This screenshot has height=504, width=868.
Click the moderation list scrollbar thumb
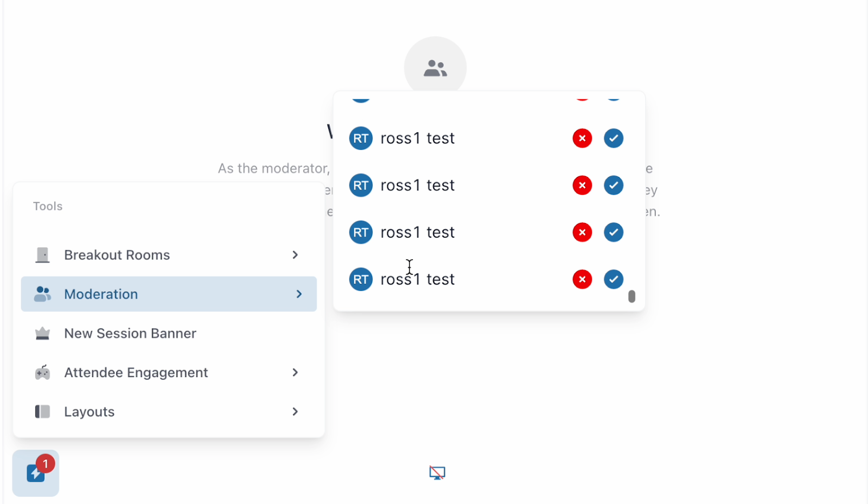pos(631,296)
